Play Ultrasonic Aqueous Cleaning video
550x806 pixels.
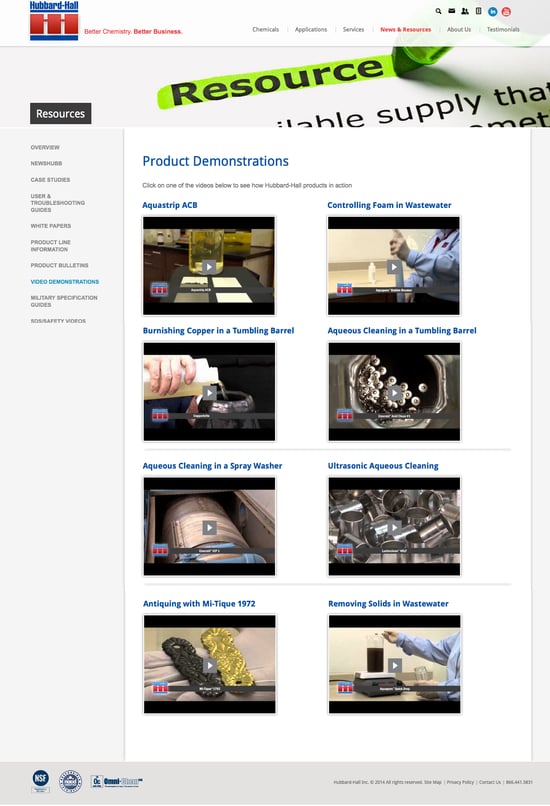pyautogui.click(x=395, y=527)
